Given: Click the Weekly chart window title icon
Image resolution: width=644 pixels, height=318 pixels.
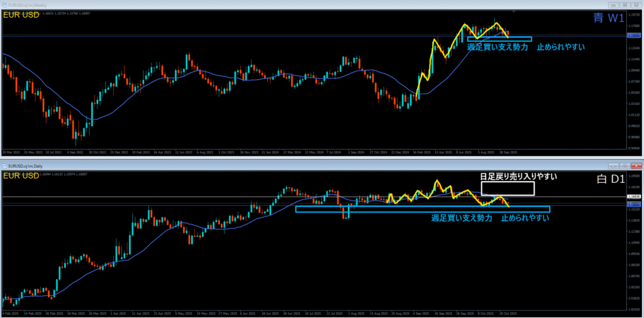Looking at the screenshot, I should (4, 5).
